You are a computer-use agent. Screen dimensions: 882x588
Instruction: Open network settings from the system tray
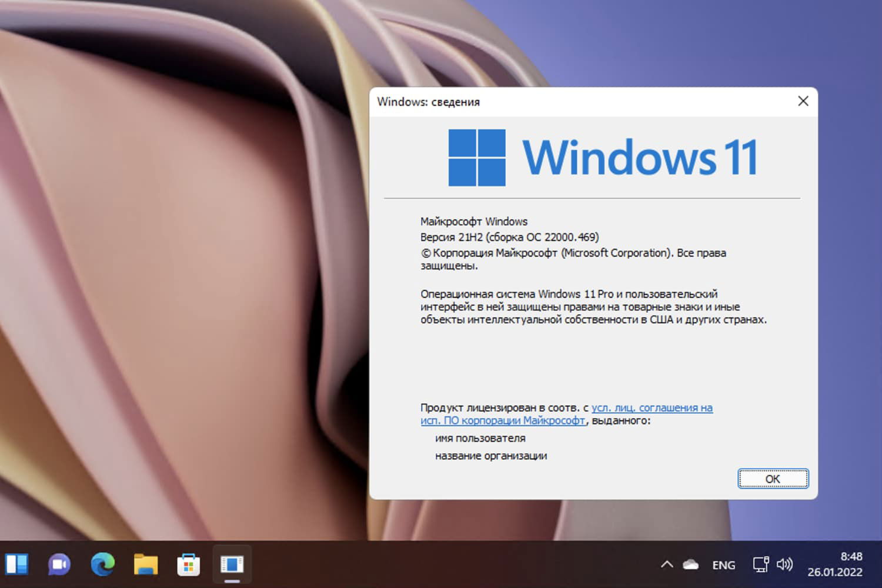pos(761,564)
